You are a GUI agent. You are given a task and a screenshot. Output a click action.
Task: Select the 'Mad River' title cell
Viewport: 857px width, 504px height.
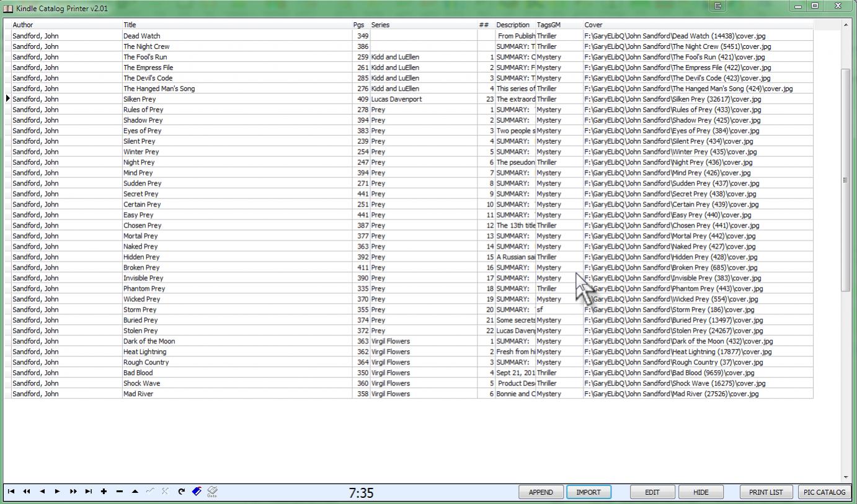coord(237,394)
